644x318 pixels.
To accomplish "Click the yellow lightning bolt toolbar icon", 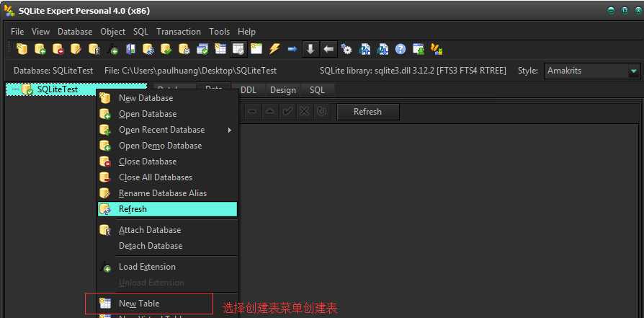I will tap(274, 49).
